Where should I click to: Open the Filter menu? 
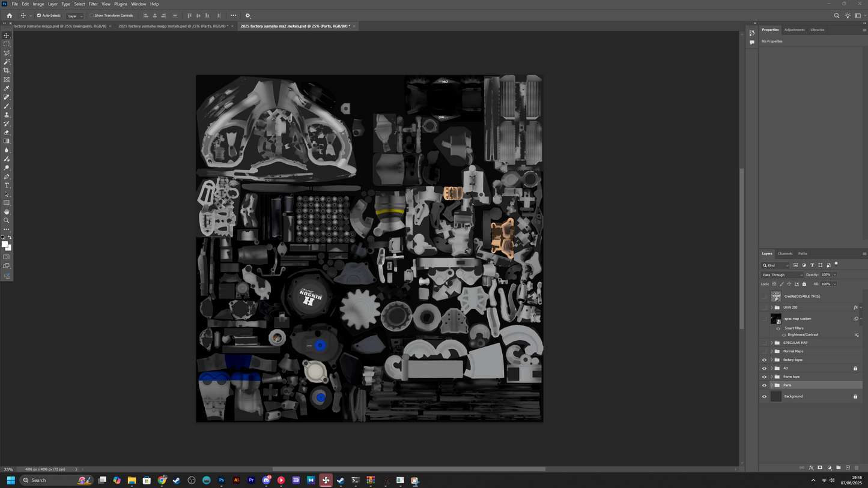tap(93, 4)
